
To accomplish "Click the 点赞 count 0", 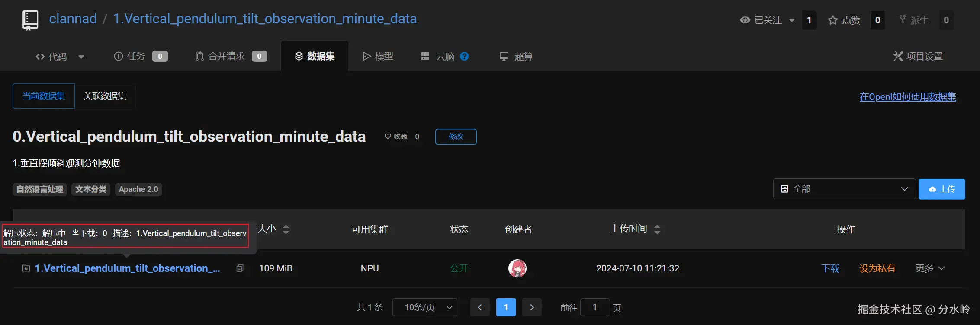I will tap(877, 20).
